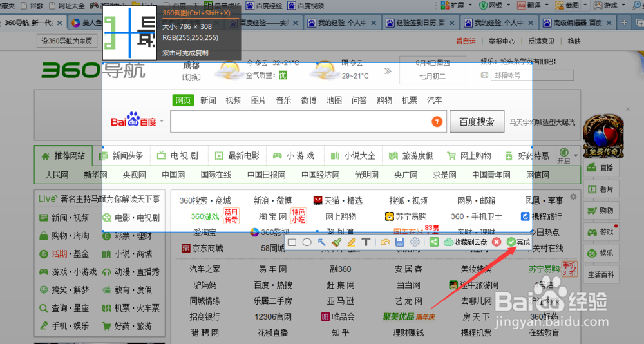Open 举报中心 link

point(502,41)
